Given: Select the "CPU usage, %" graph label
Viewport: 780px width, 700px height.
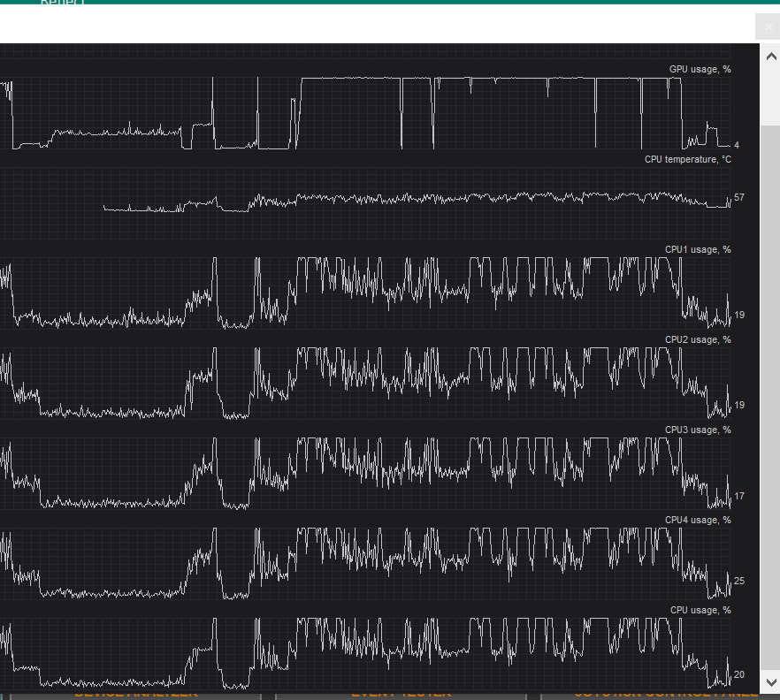Looking at the screenshot, I should (700, 610).
